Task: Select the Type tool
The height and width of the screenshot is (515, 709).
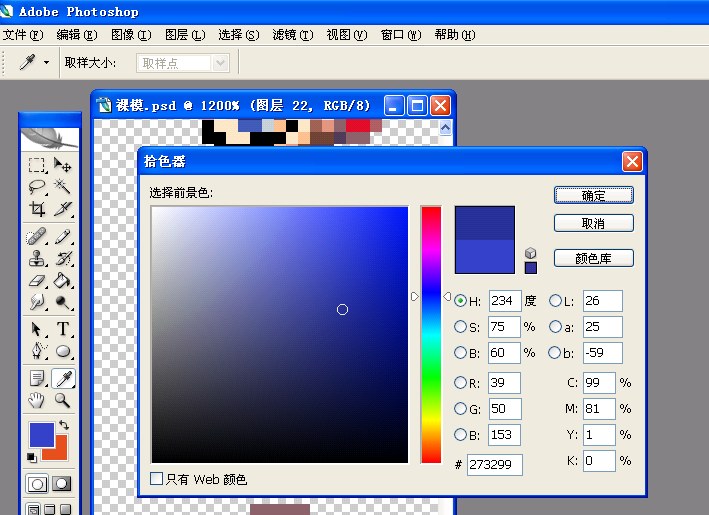Action: click(x=62, y=329)
